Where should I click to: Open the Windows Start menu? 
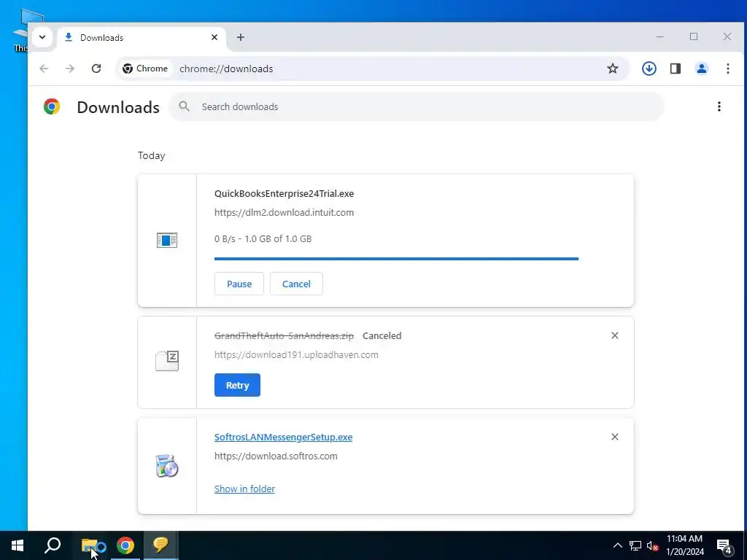click(x=18, y=545)
